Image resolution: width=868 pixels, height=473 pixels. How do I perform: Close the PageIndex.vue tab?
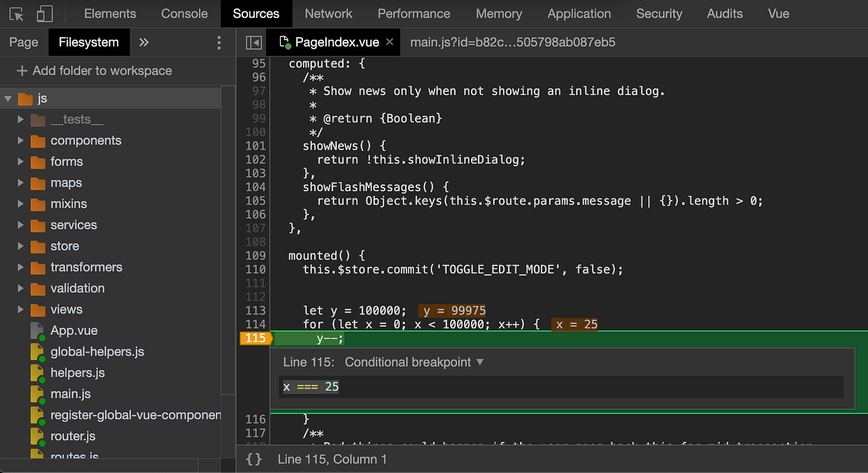pyautogui.click(x=390, y=42)
